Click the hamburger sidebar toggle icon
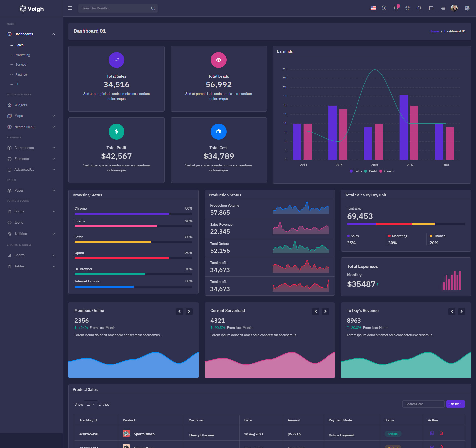Viewport: 476px width, 448px height. [70, 8]
